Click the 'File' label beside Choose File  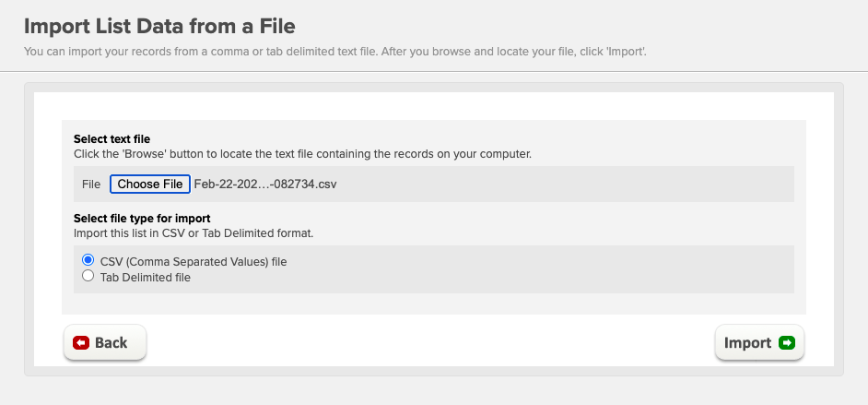tap(91, 184)
